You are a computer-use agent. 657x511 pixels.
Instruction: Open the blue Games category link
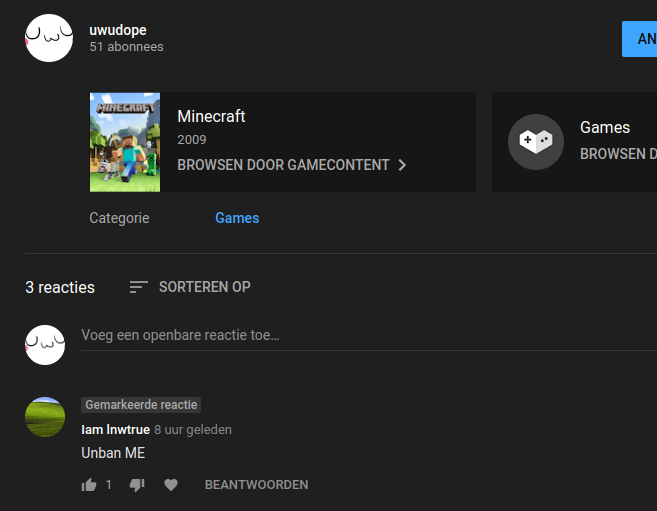[237, 218]
